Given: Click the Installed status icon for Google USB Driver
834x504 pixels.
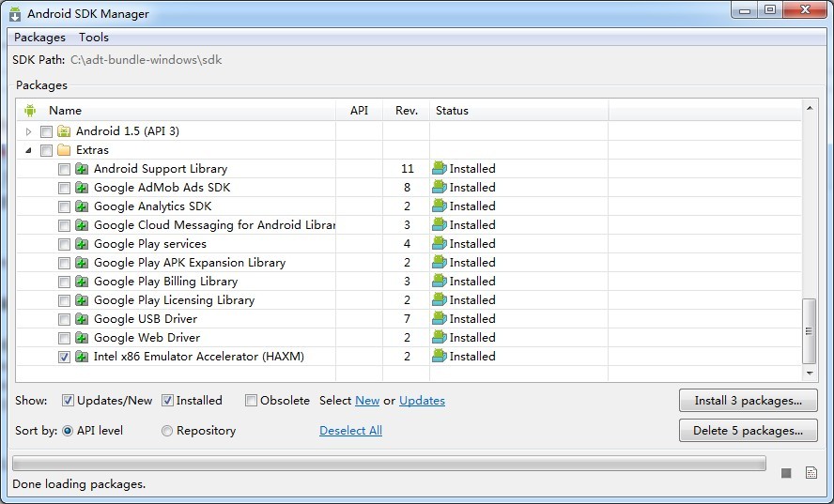Looking at the screenshot, I should [439, 319].
